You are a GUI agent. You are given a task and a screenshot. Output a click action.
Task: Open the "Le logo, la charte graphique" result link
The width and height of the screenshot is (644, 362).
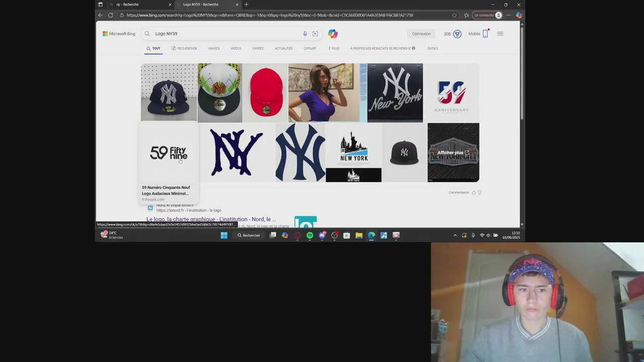(211, 219)
